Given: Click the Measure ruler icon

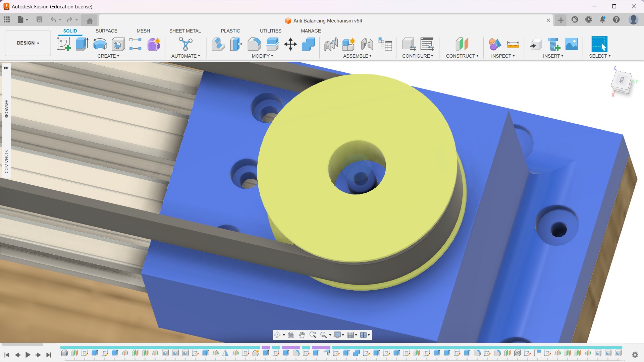Looking at the screenshot, I should coord(513,44).
